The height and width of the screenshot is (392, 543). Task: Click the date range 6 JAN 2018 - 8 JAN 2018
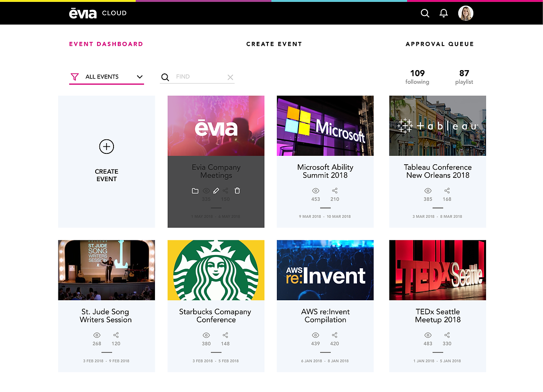325,361
